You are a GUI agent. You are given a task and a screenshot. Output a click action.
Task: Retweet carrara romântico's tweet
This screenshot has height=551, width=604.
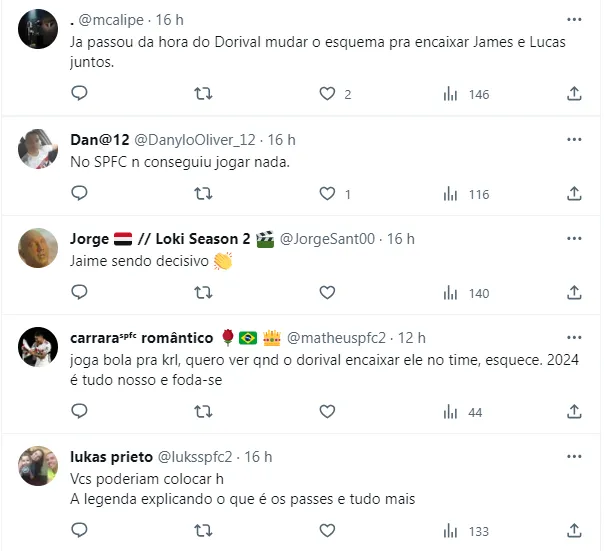pos(203,412)
